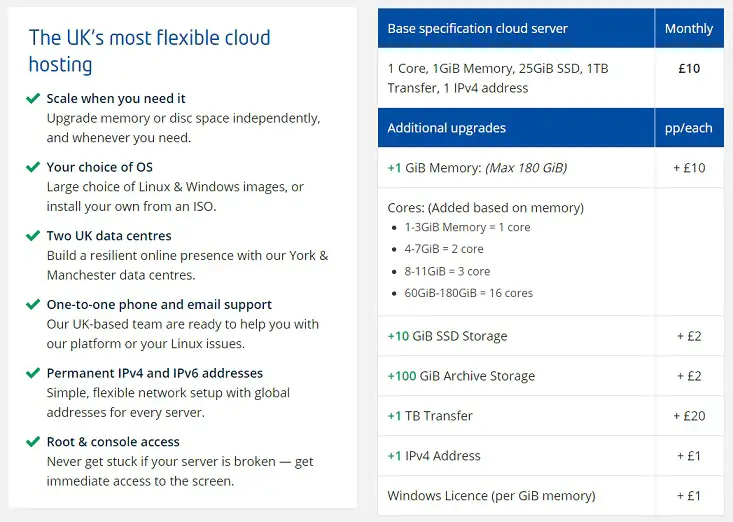Select the heading The UK's most flexible cloud hosting
The height and width of the screenshot is (522, 733).
pos(150,51)
